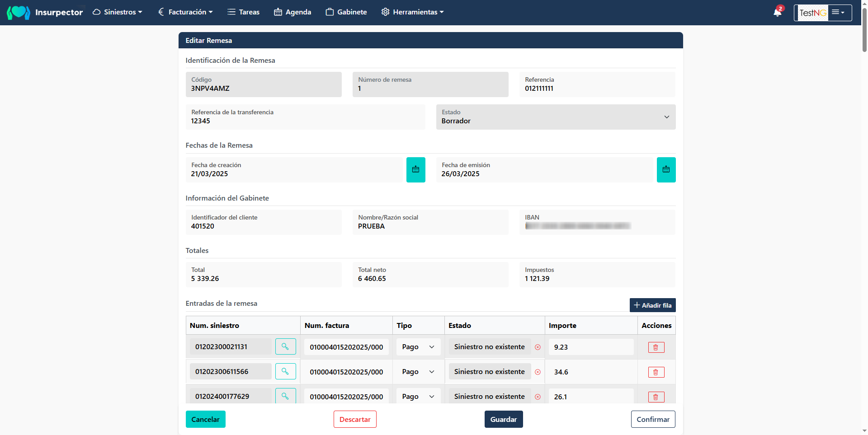Open calendar picker for Fecha de emisión
This screenshot has height=435, width=868.
point(666,170)
